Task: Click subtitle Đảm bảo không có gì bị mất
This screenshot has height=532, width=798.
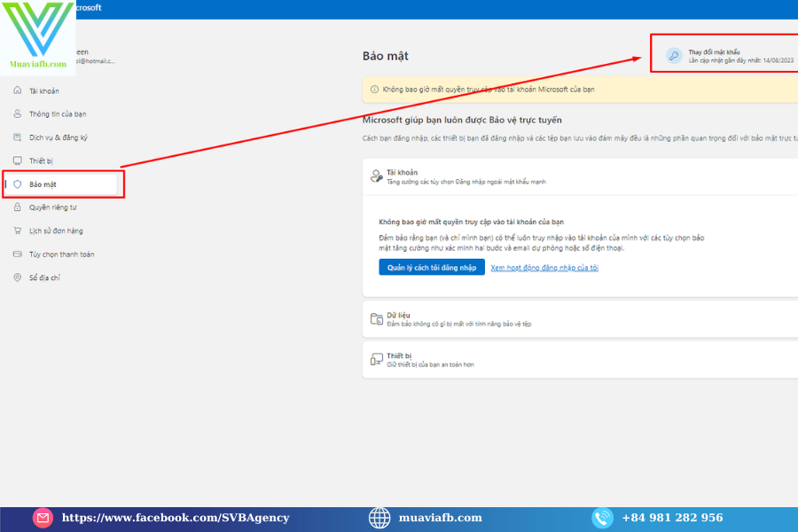Action: click(x=459, y=324)
